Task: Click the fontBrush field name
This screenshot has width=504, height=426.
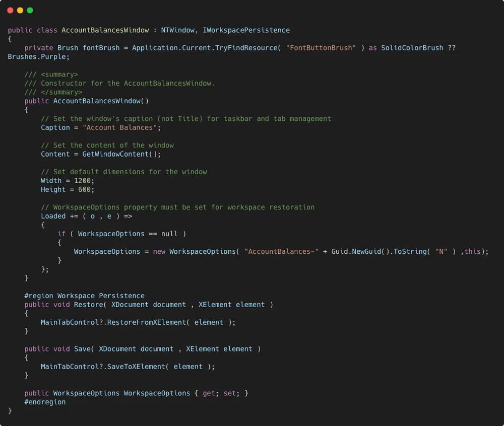Action: click(101, 48)
